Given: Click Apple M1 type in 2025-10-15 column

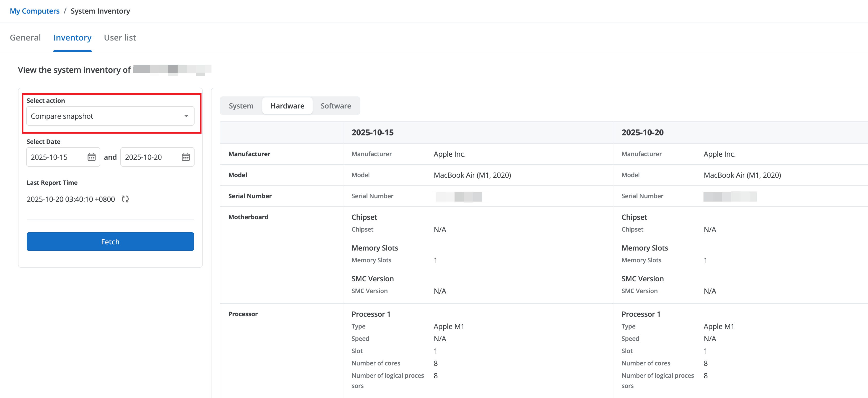Looking at the screenshot, I should point(449,326).
